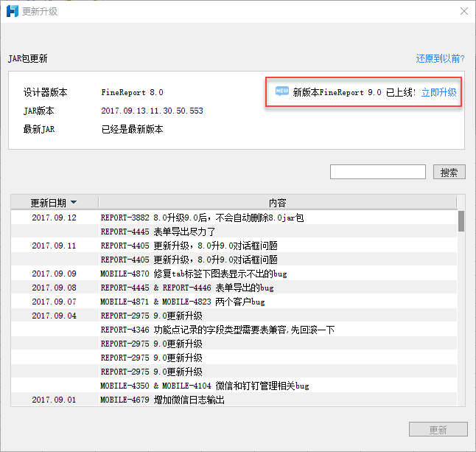Image resolution: width=476 pixels, height=452 pixels.
Task: Click the 搜索 button
Action: tap(449, 173)
